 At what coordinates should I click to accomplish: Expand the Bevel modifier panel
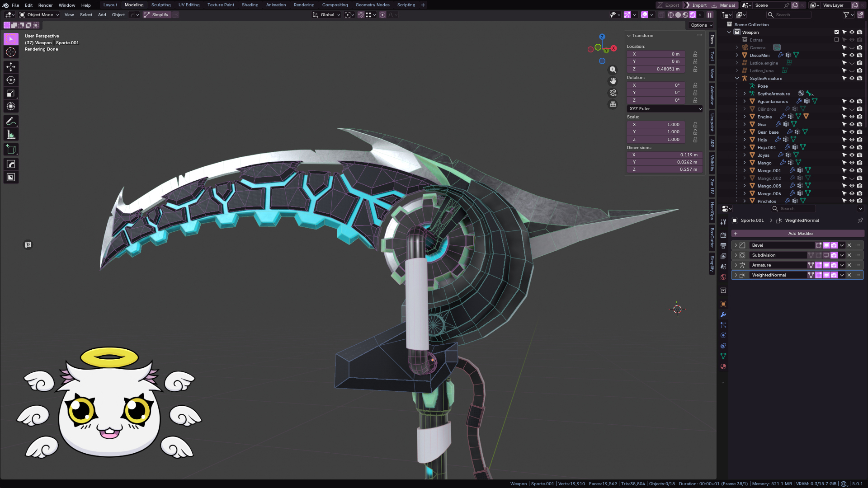click(x=736, y=245)
